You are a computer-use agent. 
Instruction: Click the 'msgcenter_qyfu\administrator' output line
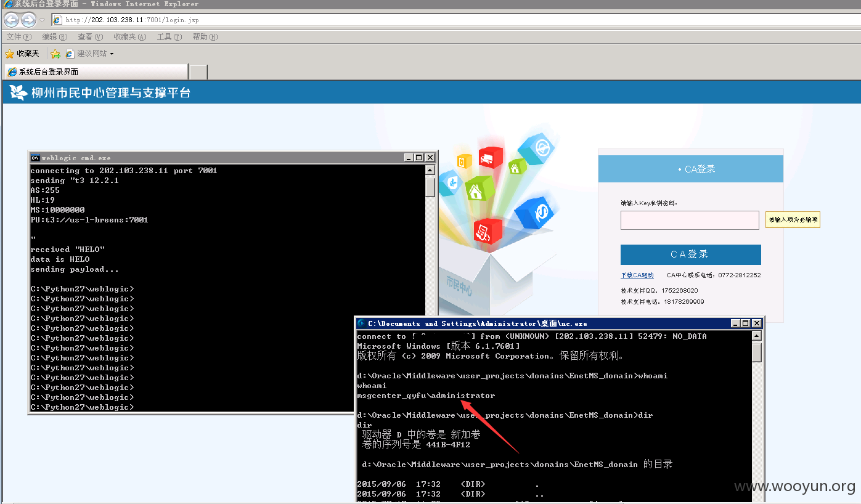click(426, 396)
